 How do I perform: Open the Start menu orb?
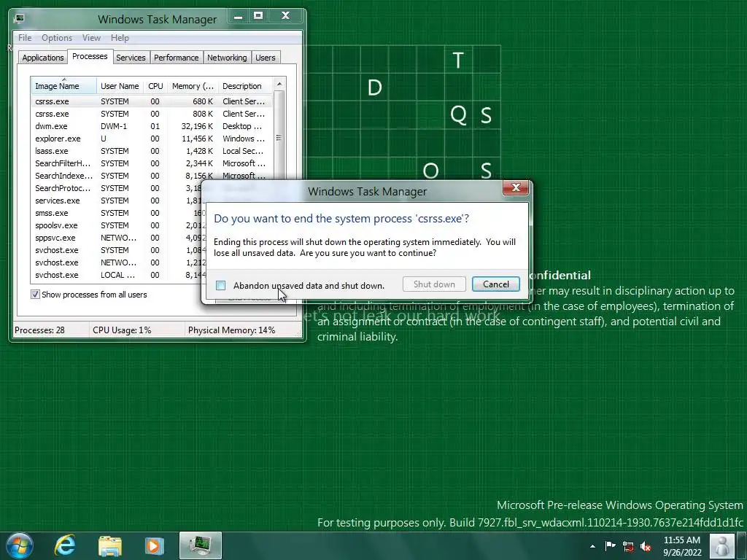point(20,545)
